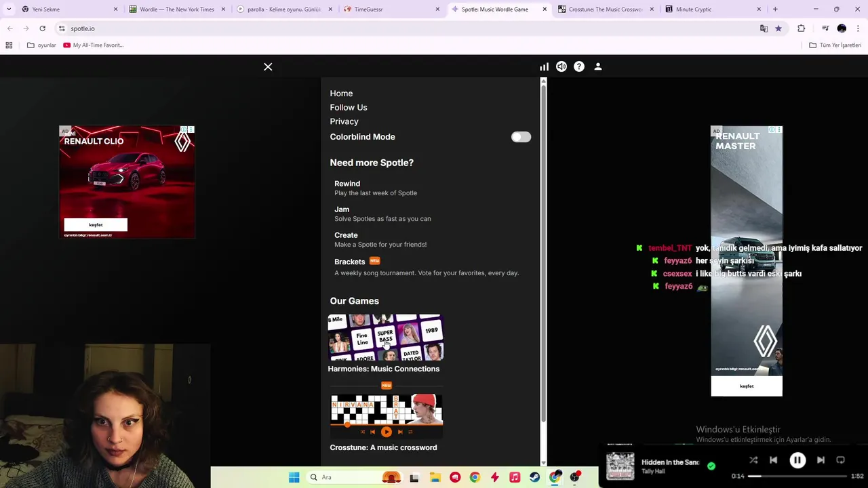Open the tab search dropdown arrow
868x488 pixels.
(x=9, y=9)
